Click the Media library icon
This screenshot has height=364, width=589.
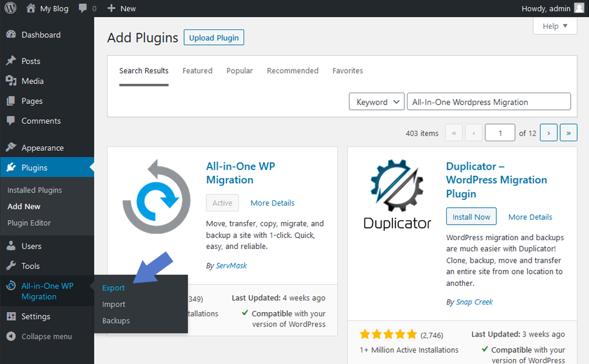click(11, 80)
